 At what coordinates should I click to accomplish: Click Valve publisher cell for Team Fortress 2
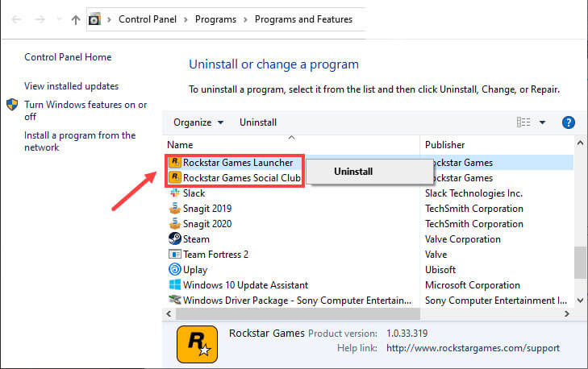[436, 255]
